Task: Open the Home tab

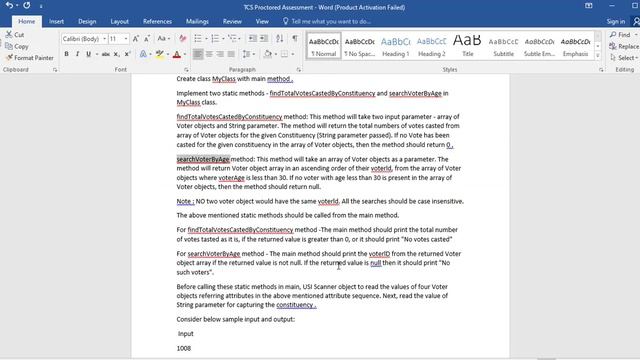Action: (27, 21)
